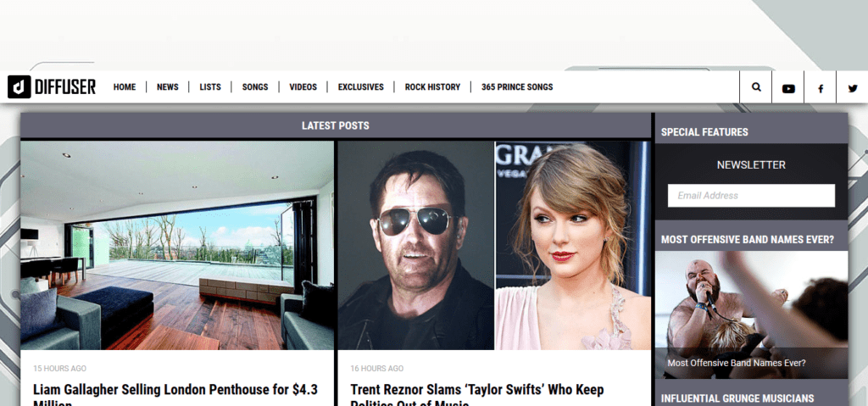Screen dimensions: 868x406
Task: Read Liam Gallagher Selling London Penthouse headline
Action: click(x=175, y=397)
